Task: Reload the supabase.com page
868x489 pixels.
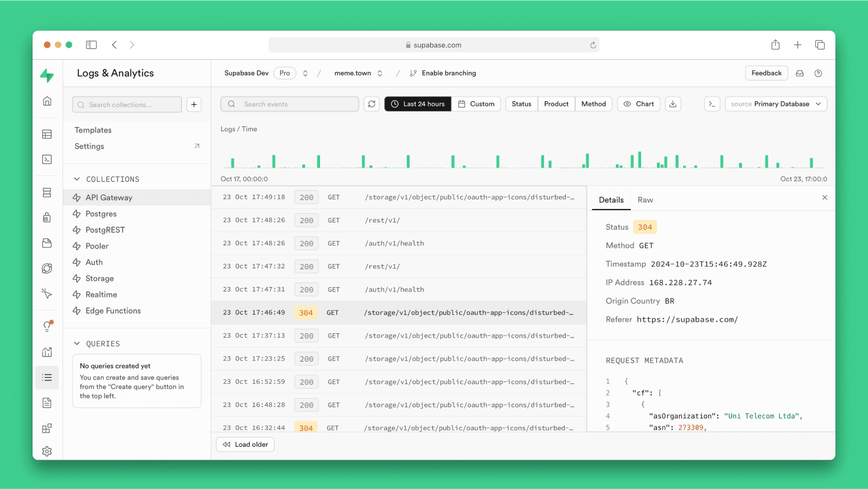Action: tap(593, 45)
